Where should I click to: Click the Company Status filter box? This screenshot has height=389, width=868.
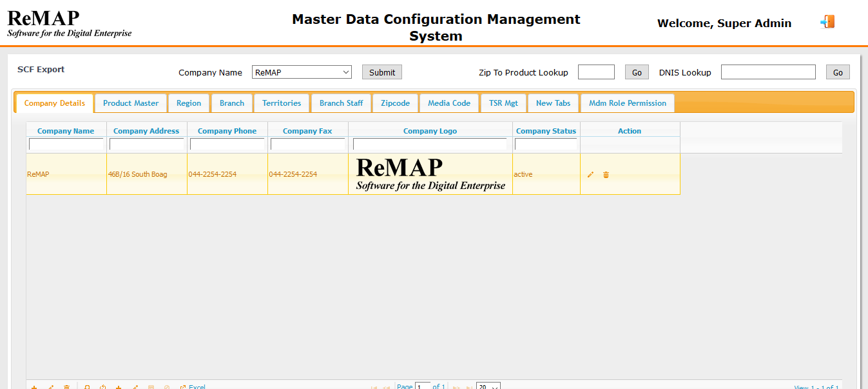pyautogui.click(x=546, y=145)
